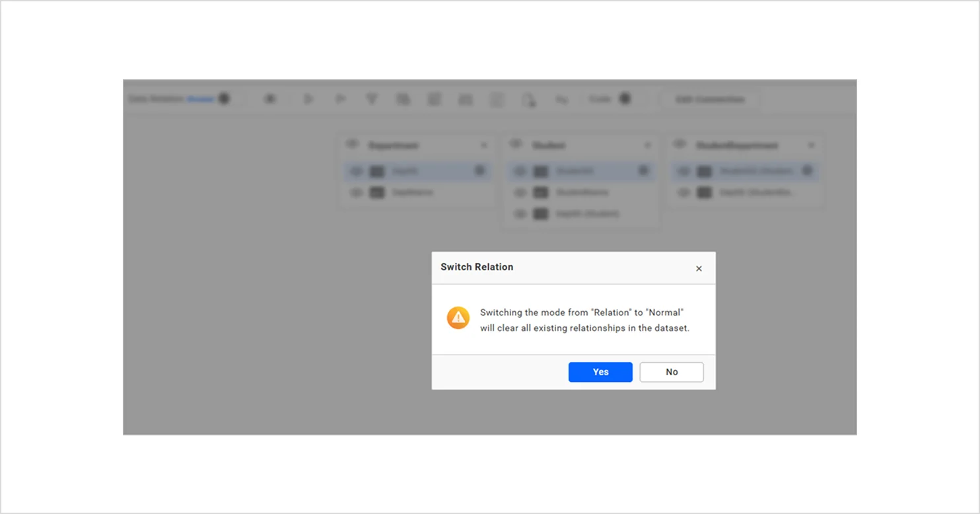The height and width of the screenshot is (514, 980).
Task: Click the key icon on the StudentID field
Action: click(643, 170)
